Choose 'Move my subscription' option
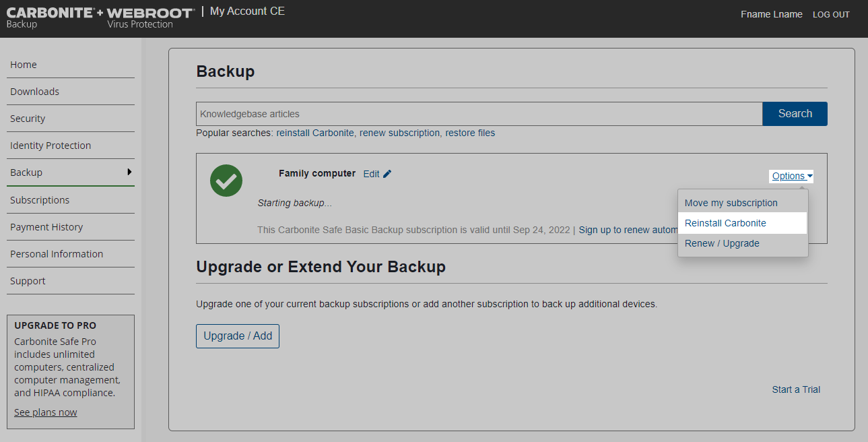The height and width of the screenshot is (442, 868). click(731, 202)
